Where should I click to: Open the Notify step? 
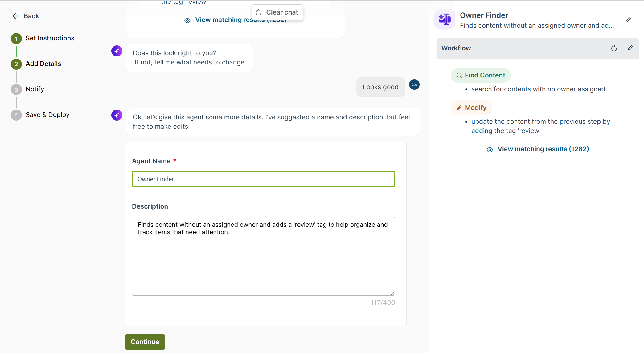coord(35,89)
